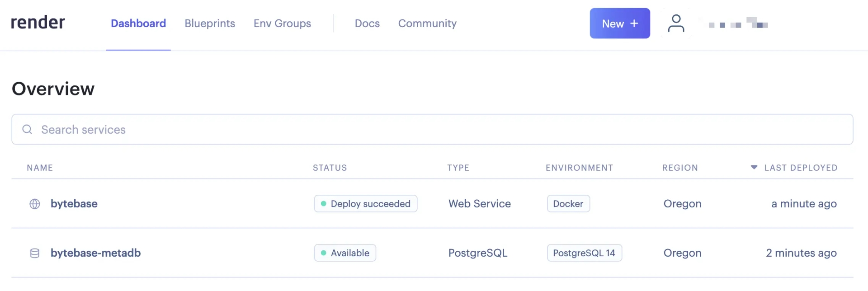This screenshot has width=868, height=291.
Task: Click the plus icon on New button
Action: [634, 23]
